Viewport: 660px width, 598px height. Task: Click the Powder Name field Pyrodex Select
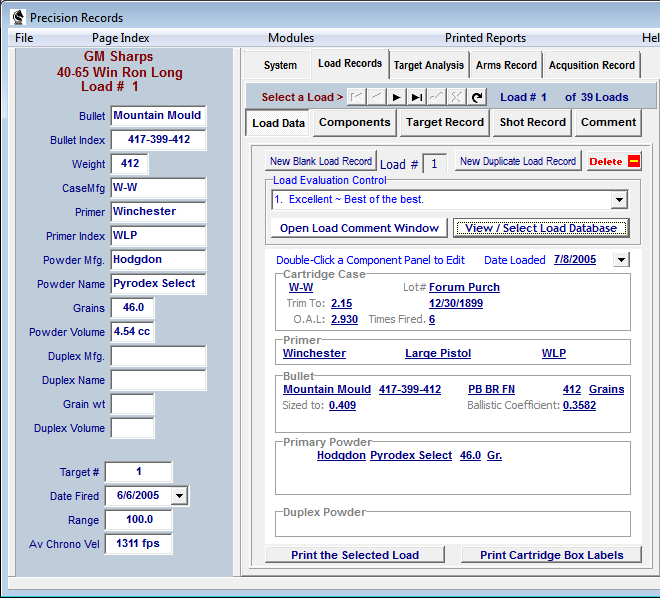tap(158, 284)
